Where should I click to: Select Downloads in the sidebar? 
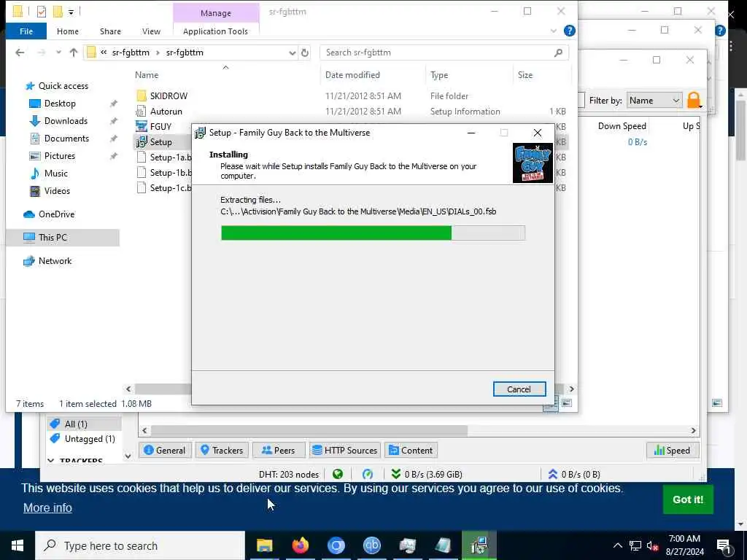pos(66,121)
